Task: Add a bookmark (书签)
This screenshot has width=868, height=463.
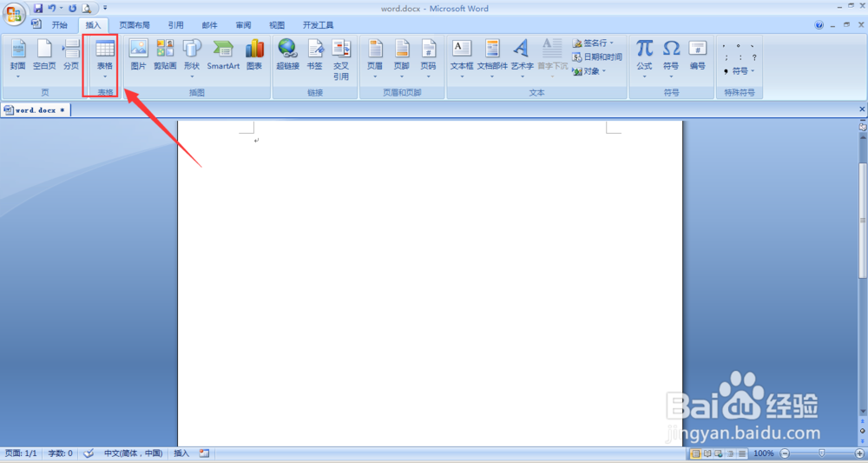Action: 314,56
